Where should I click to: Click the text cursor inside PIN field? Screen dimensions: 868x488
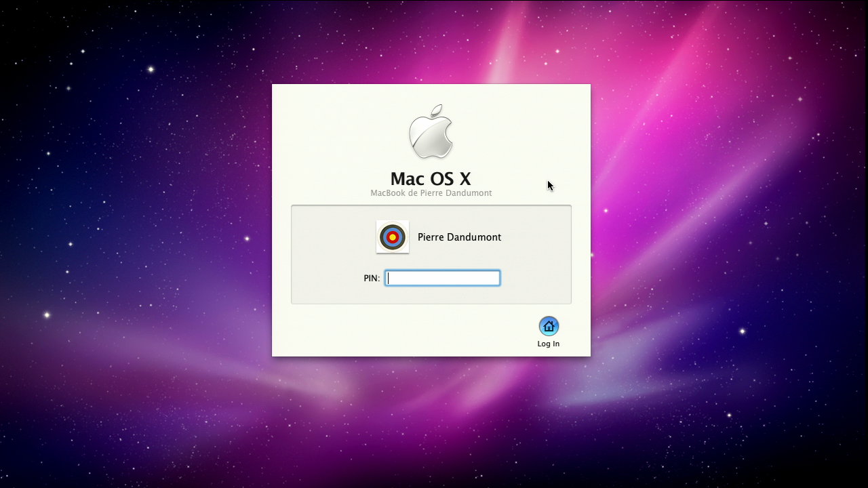click(x=389, y=278)
